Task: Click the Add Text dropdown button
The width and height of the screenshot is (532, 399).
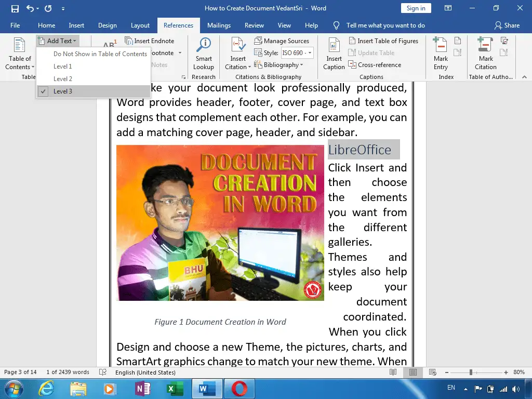Action: [x=58, y=41]
